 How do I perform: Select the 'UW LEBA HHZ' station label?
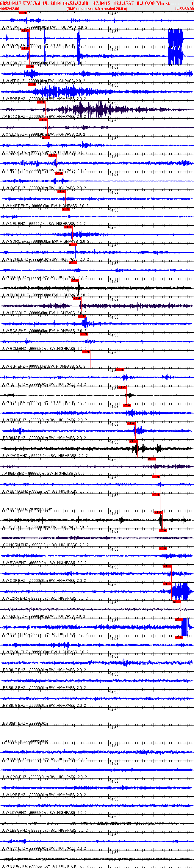pos(16,831)
